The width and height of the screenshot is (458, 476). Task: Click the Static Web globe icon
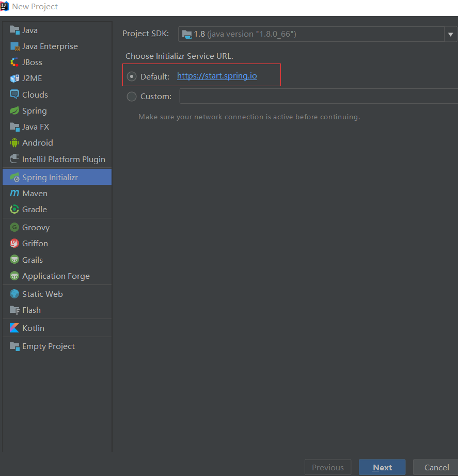[x=14, y=294]
